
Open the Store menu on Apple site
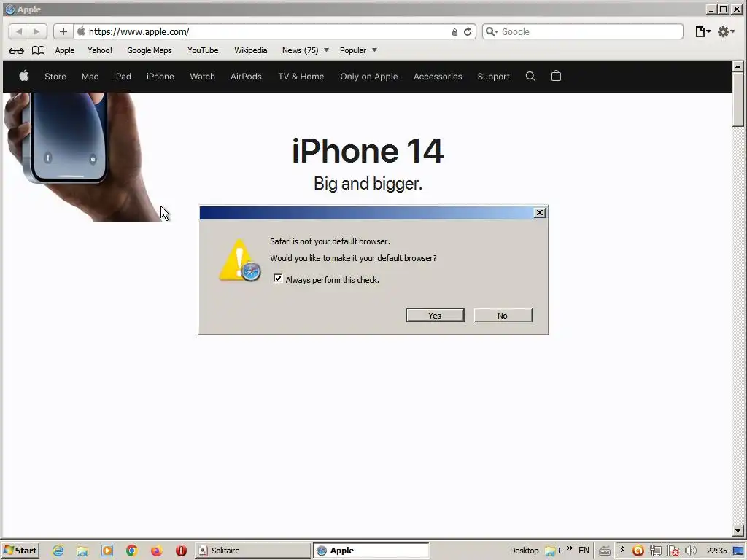(x=55, y=76)
